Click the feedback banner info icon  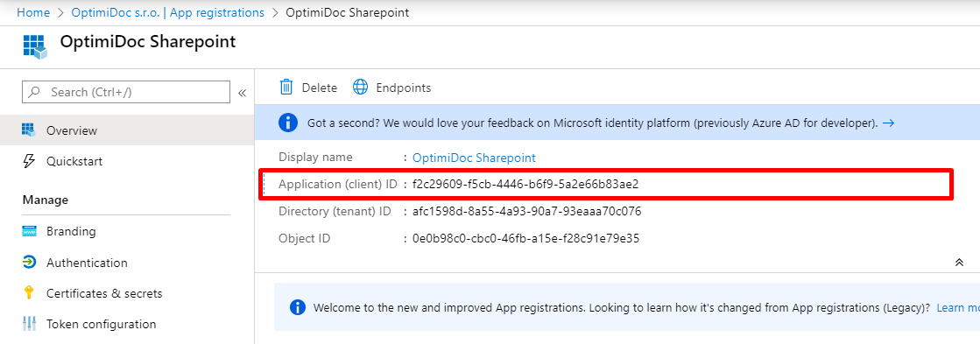click(x=287, y=123)
